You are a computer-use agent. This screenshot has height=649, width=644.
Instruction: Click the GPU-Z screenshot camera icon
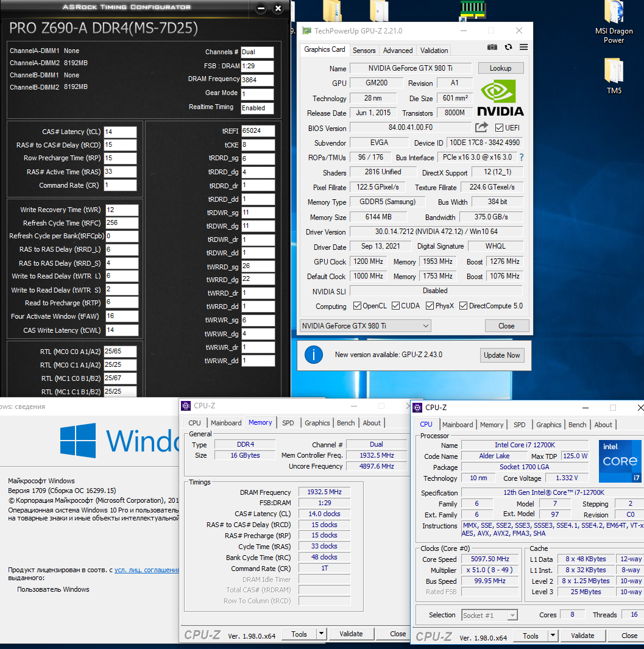point(492,47)
